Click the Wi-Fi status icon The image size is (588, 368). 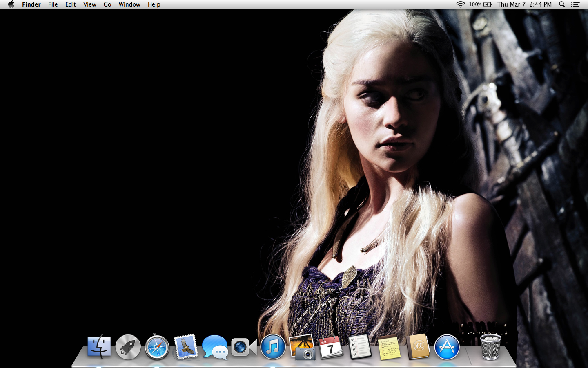click(460, 4)
